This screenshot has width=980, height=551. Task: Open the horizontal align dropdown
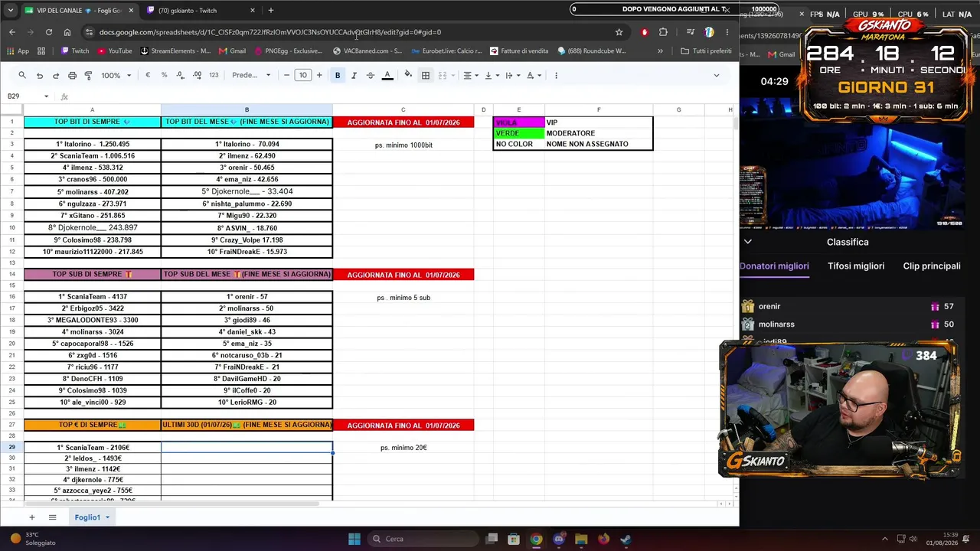click(469, 75)
